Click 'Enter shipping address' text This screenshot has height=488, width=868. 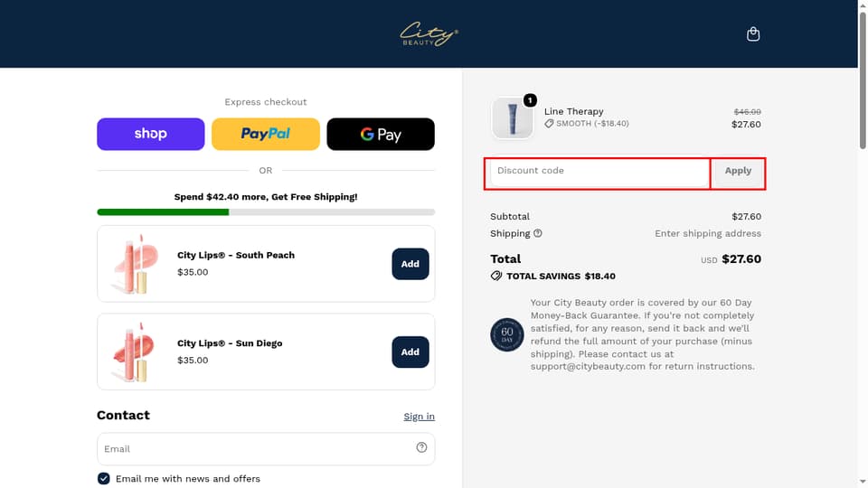pyautogui.click(x=707, y=233)
